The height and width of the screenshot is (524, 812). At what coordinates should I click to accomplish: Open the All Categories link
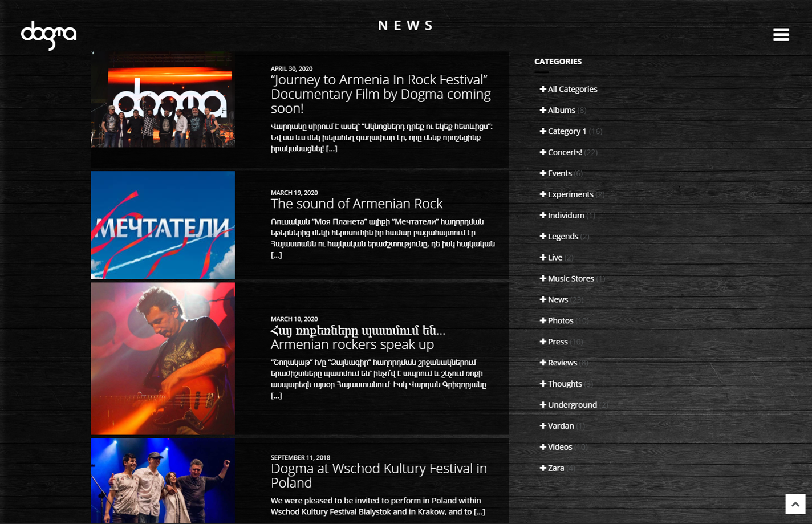coord(573,89)
